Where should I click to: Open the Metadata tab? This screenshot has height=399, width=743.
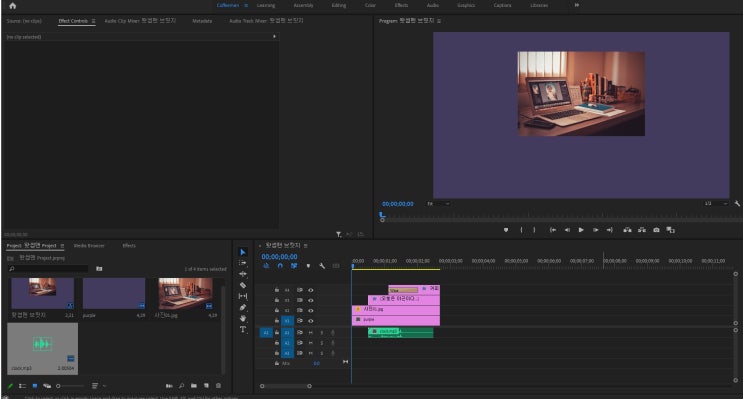click(x=202, y=21)
